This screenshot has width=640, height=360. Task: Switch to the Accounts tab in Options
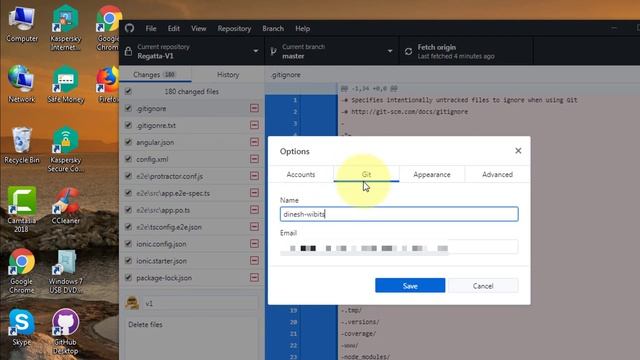(301, 174)
